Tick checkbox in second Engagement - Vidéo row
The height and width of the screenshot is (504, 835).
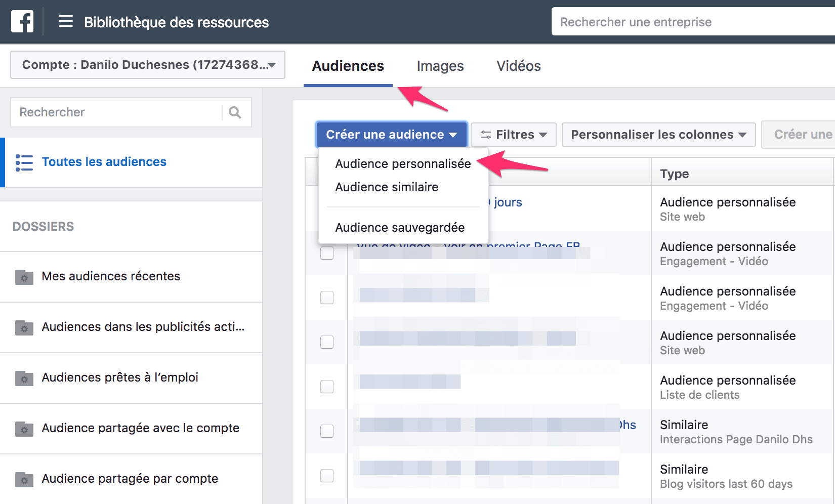point(327,298)
